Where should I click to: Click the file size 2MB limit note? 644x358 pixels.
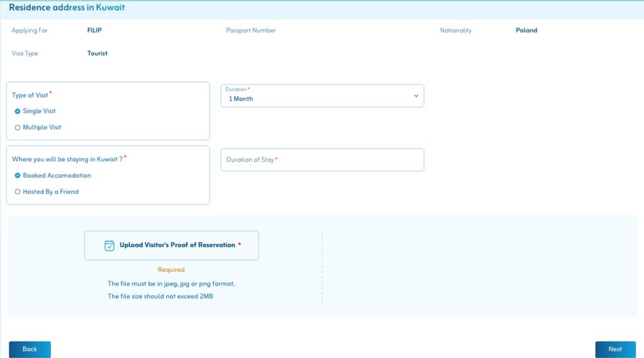click(160, 296)
